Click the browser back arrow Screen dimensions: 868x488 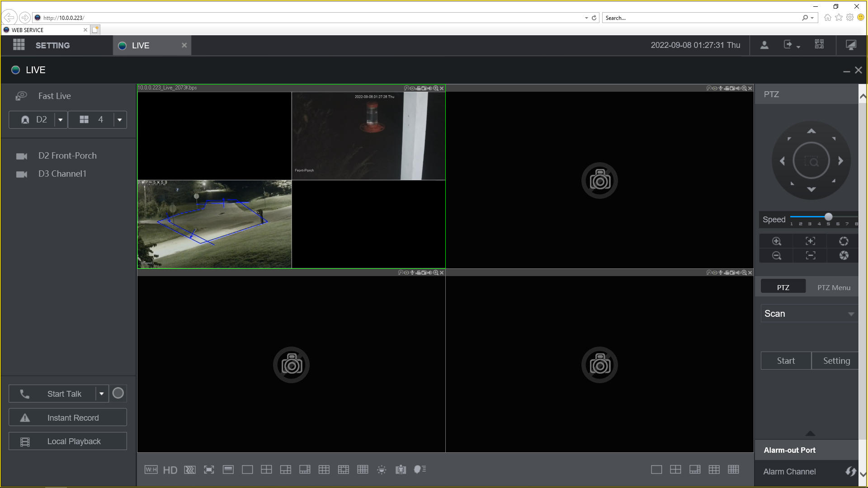[9, 18]
